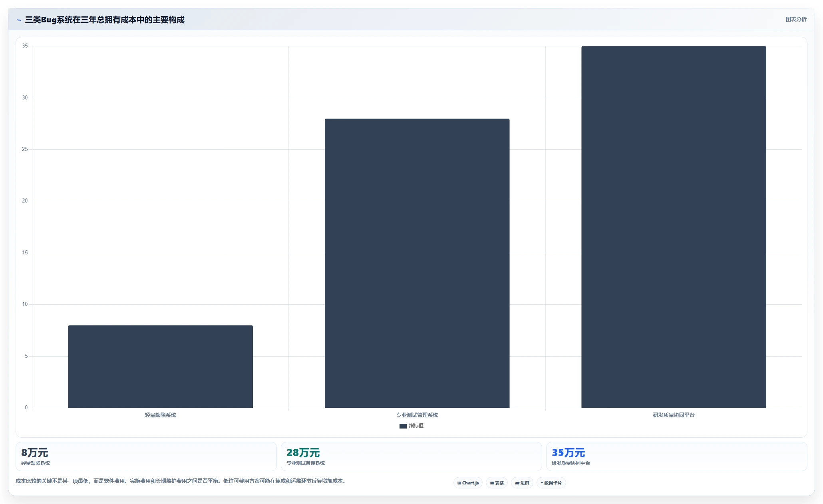Click the x-axis label 研发质量协同平台
Image resolution: width=823 pixels, height=504 pixels.
[x=674, y=415]
